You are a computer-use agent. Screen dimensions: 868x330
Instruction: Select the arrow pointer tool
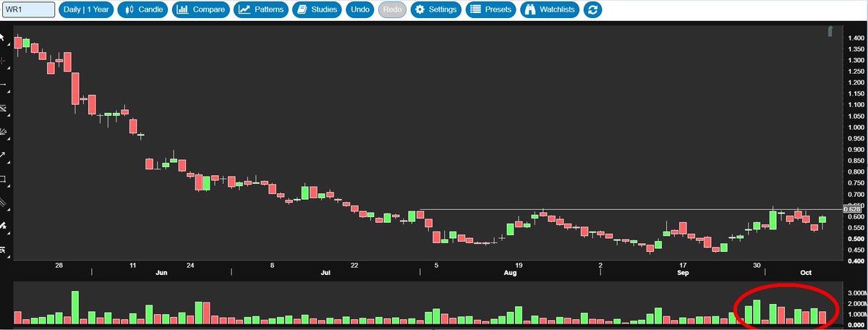pyautogui.click(x=4, y=38)
